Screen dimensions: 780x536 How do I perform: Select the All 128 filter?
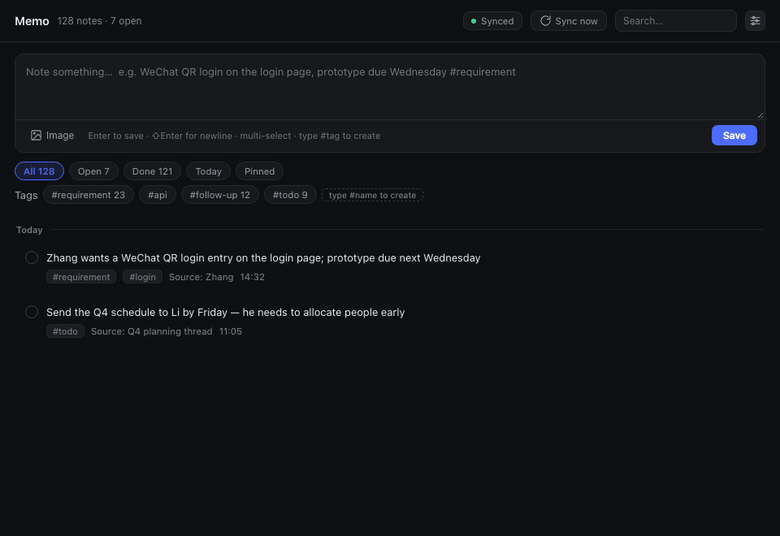[39, 171]
